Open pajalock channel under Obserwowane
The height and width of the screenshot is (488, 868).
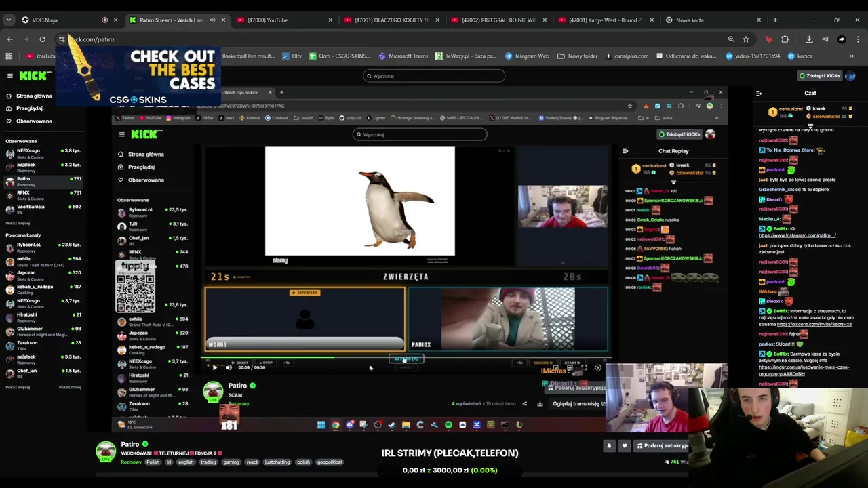[43, 167]
